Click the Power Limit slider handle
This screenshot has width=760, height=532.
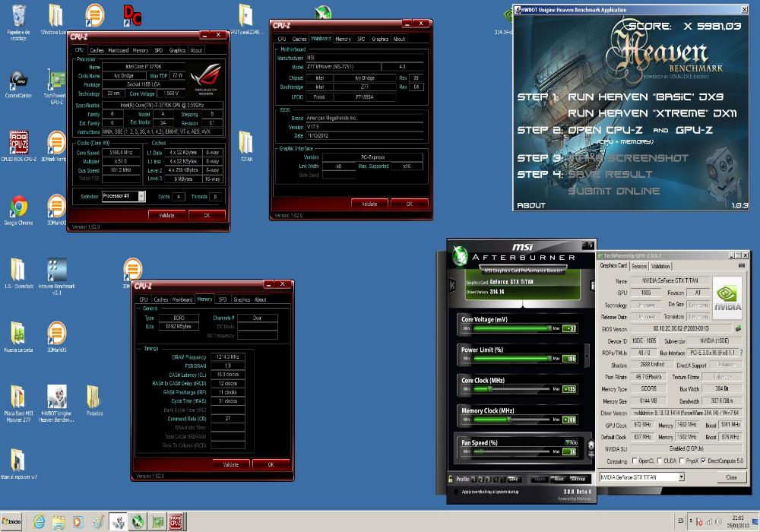point(549,359)
